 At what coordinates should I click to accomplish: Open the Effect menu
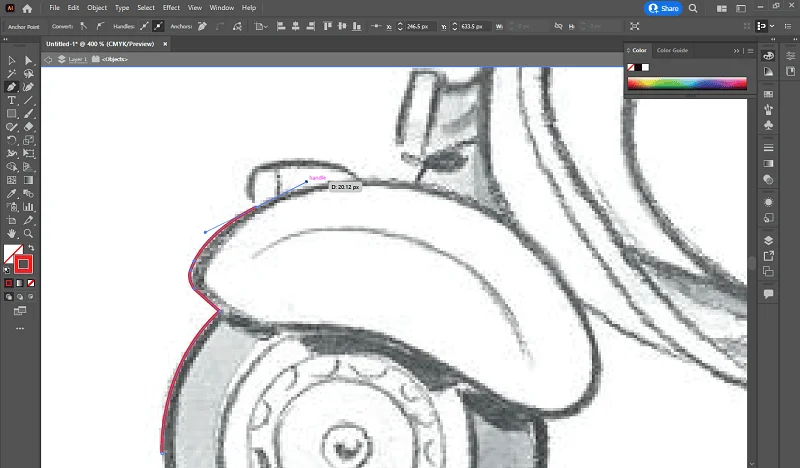(171, 8)
